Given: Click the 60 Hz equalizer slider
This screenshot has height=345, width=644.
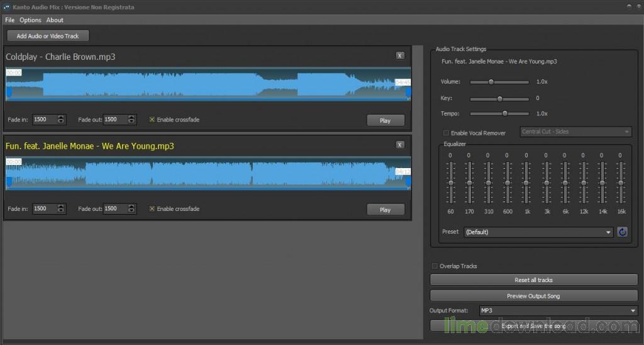Looking at the screenshot, I should pyautogui.click(x=450, y=183).
